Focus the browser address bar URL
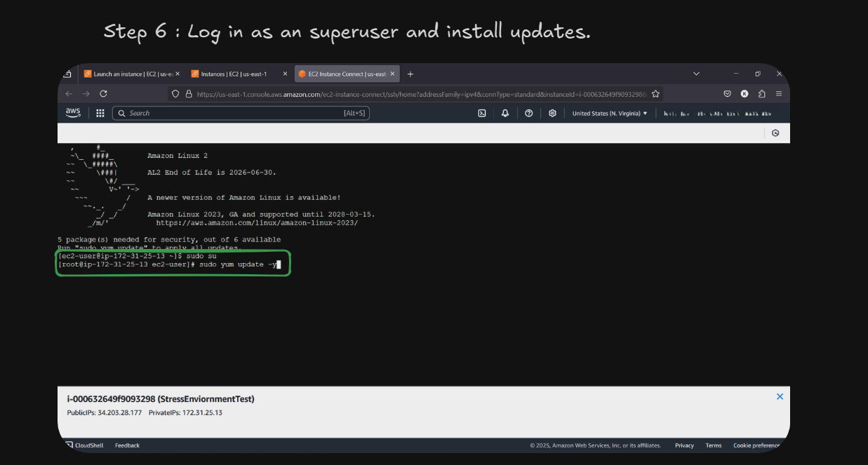Screen dimensions: 868x465 [421, 93]
